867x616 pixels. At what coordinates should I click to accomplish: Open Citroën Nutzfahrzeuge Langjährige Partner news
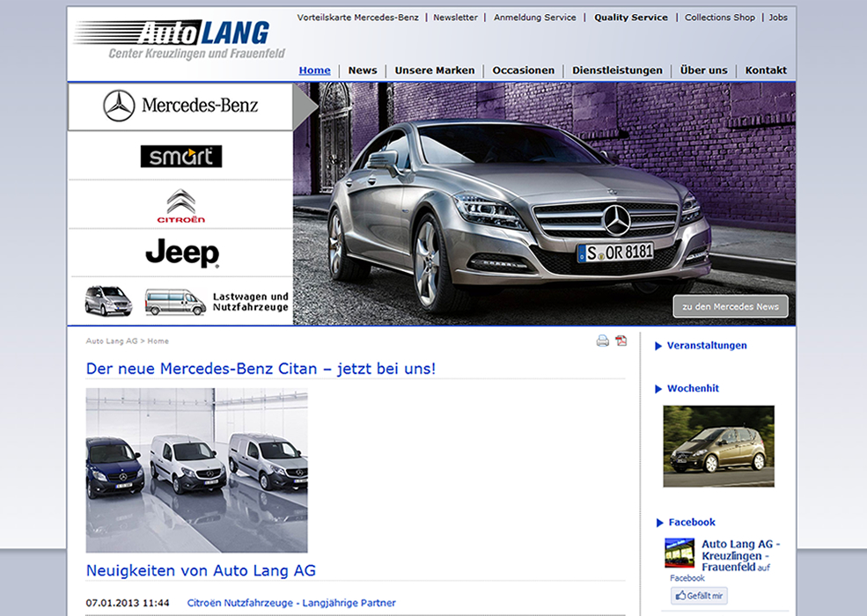pyautogui.click(x=291, y=603)
